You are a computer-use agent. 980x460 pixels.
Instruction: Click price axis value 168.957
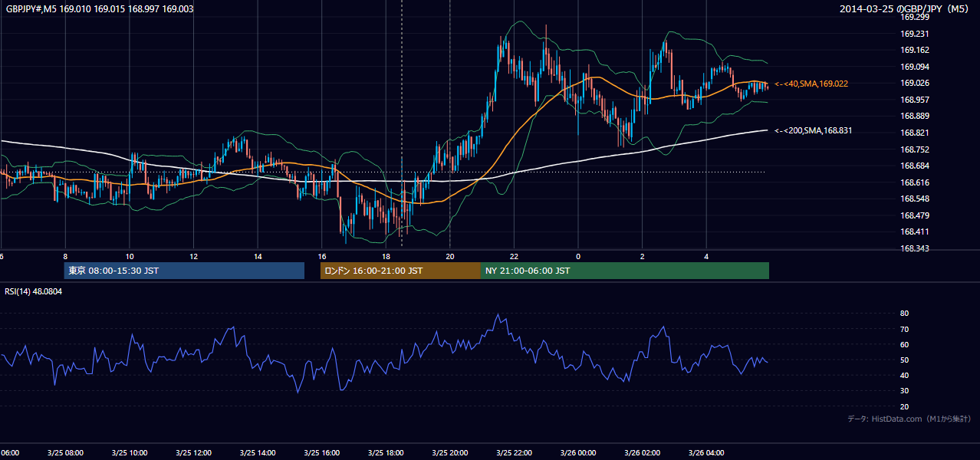coord(915,100)
